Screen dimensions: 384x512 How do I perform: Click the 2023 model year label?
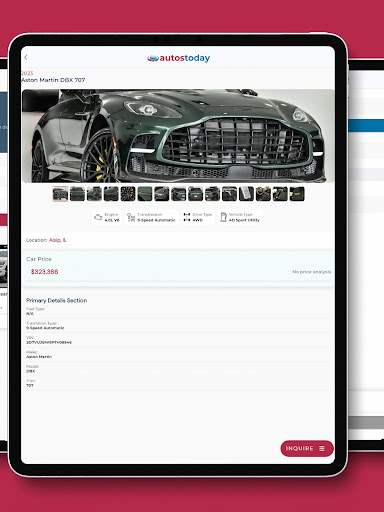click(x=27, y=73)
